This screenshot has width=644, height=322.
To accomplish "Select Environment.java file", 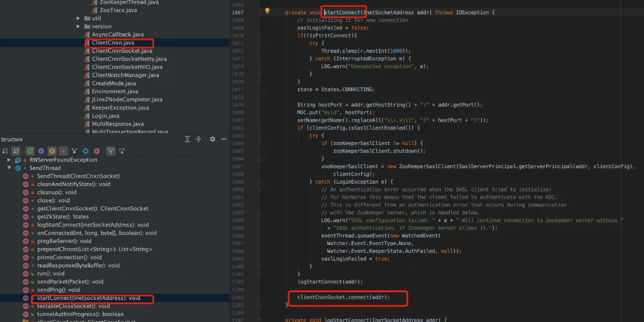I will click(115, 92).
